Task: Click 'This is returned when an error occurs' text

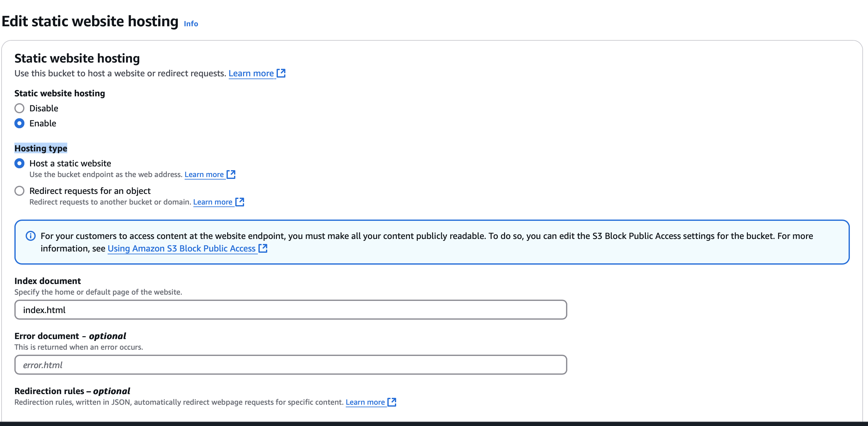Action: (x=79, y=347)
